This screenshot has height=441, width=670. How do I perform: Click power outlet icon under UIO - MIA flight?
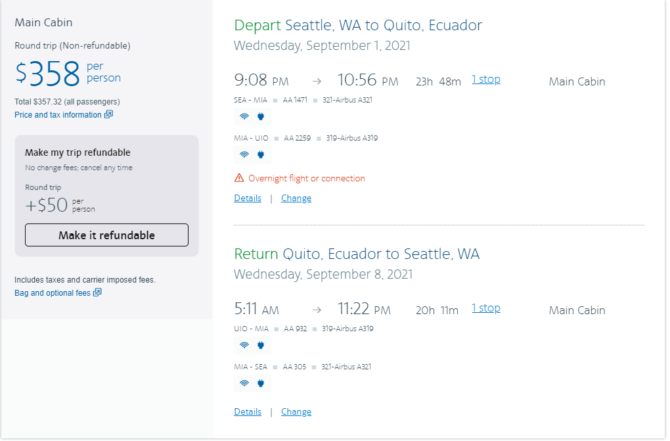[261, 345]
